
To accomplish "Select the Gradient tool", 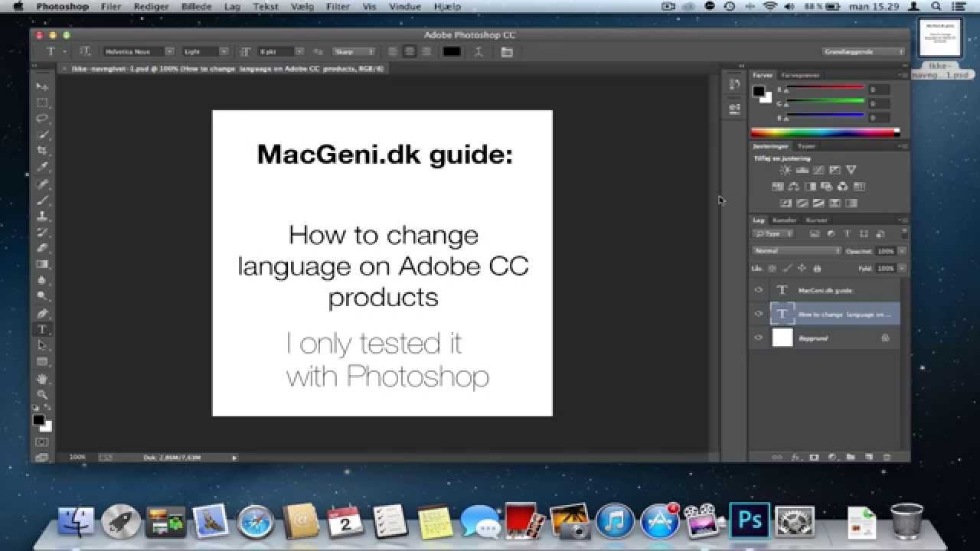I will click(x=42, y=264).
